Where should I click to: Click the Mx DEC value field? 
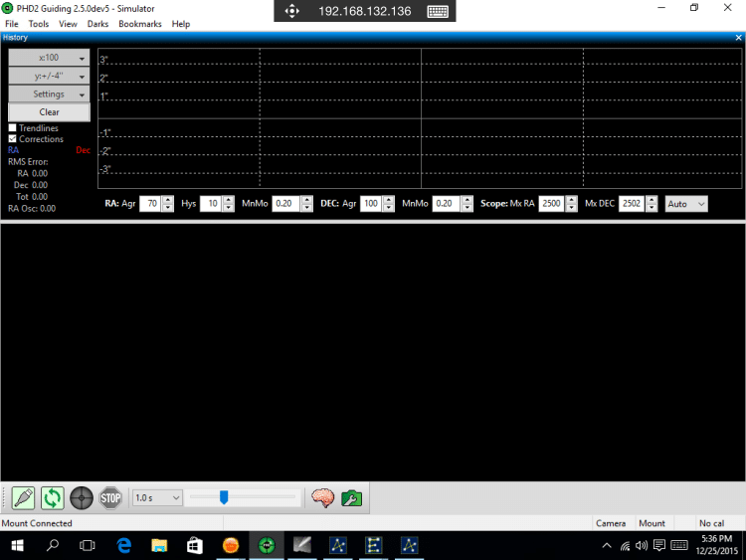pyautogui.click(x=632, y=204)
